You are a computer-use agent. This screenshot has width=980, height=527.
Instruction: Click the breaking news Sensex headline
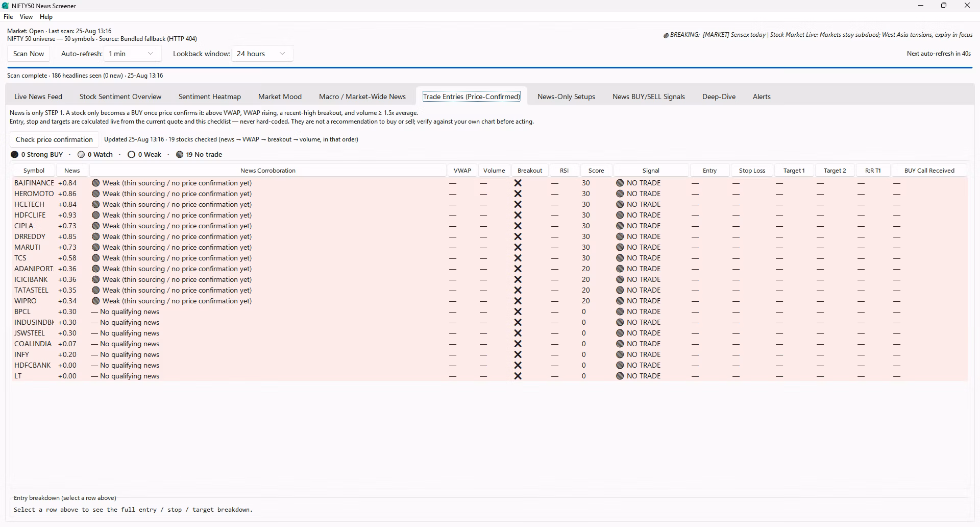[x=838, y=35]
